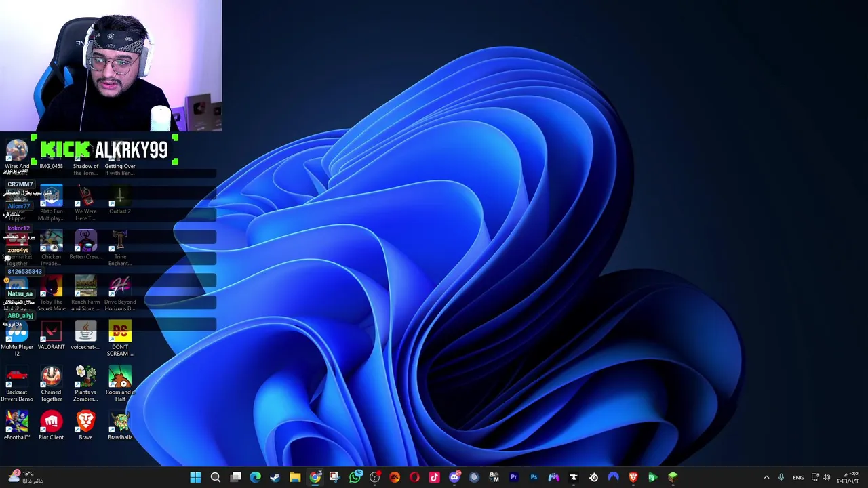Open the volume speaker tray icon
Viewport: 868px width, 488px height.
(826, 477)
